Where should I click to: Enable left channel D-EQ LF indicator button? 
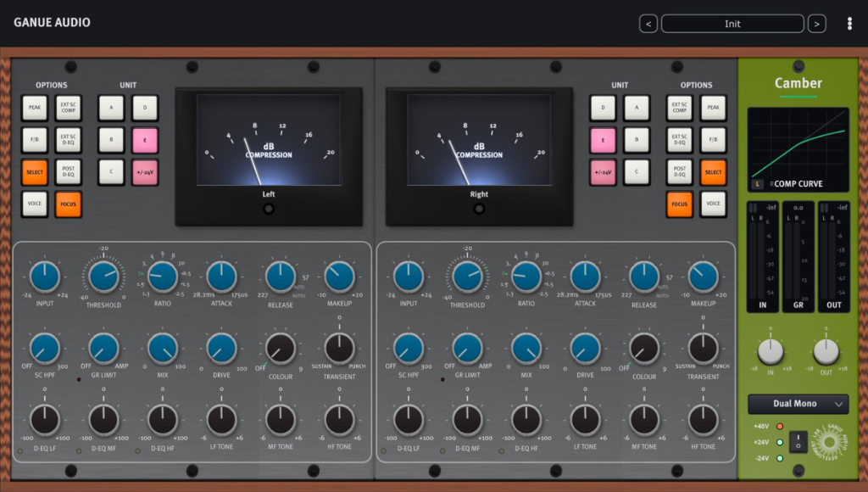(20, 451)
